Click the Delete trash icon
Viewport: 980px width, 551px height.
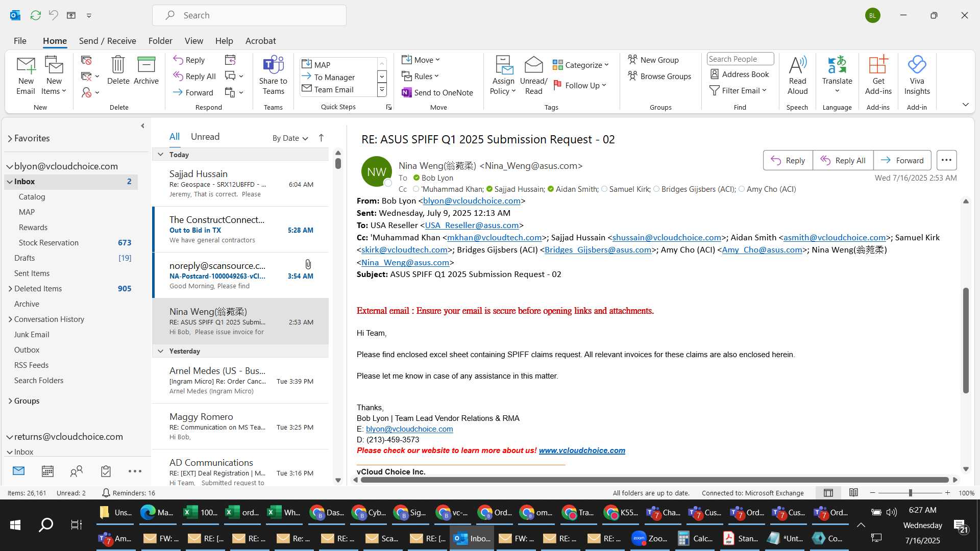118,70
